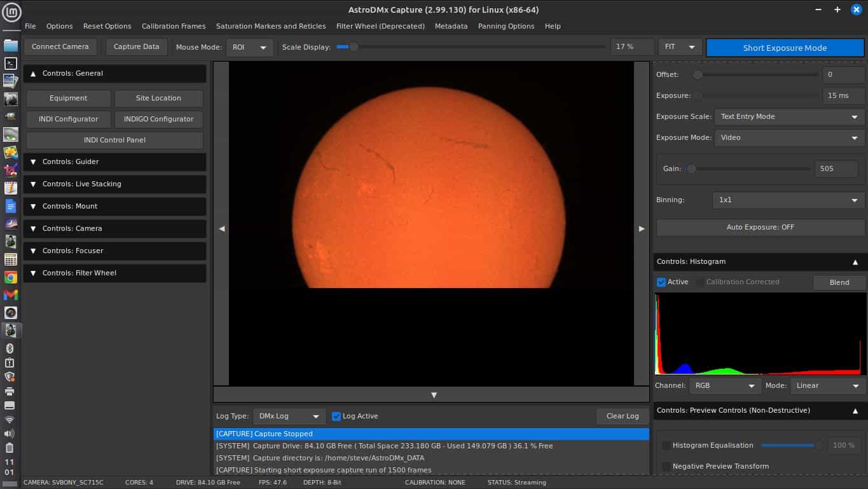Click the volume speaker tray icon
The width and height of the screenshot is (868, 489).
pos(10,434)
